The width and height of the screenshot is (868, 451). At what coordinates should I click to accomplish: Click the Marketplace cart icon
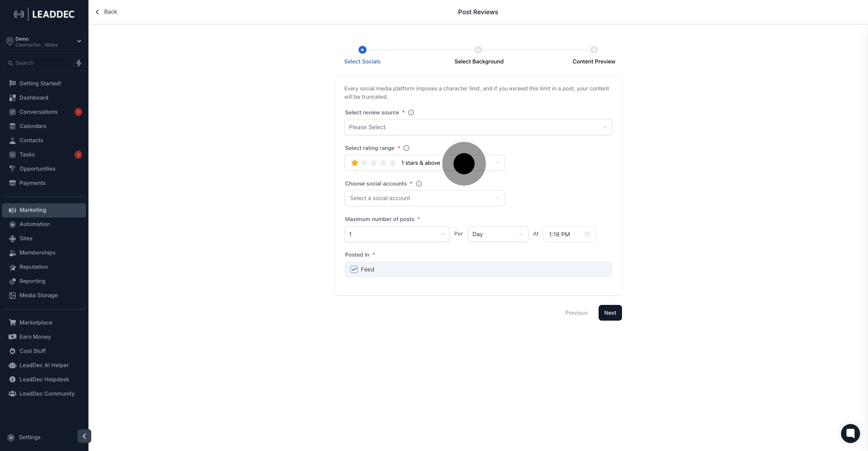coord(12,322)
